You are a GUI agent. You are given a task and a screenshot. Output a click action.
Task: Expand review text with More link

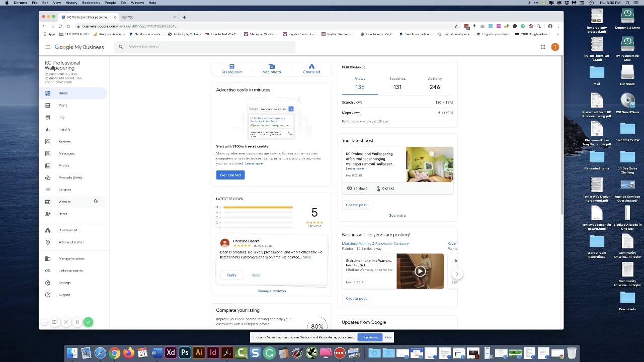tap(307, 257)
